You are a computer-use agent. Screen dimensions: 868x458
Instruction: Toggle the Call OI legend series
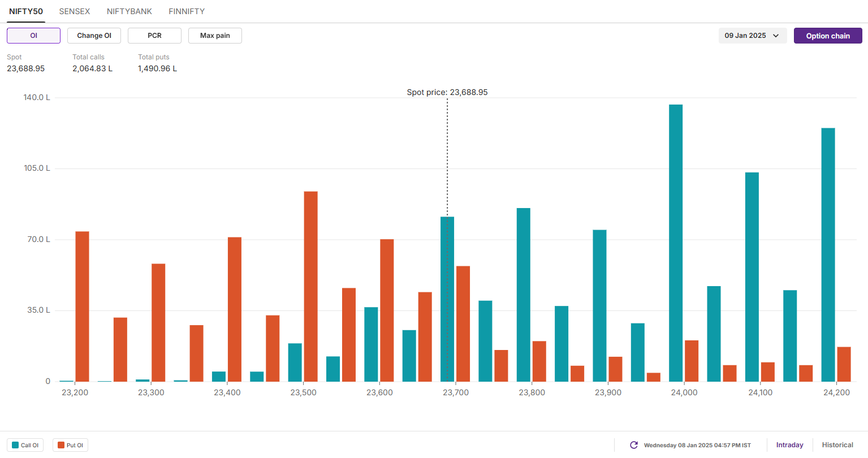pyautogui.click(x=25, y=445)
